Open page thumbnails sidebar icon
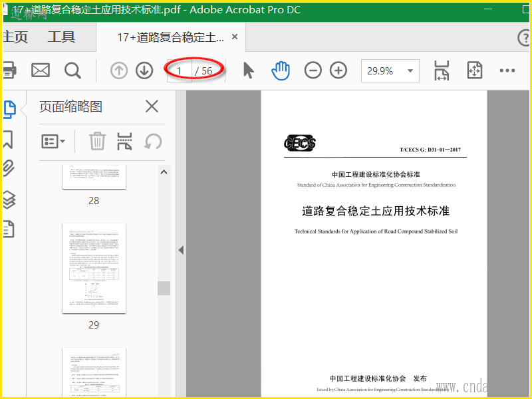Image resolution: width=532 pixels, height=399 pixels. tap(9, 110)
